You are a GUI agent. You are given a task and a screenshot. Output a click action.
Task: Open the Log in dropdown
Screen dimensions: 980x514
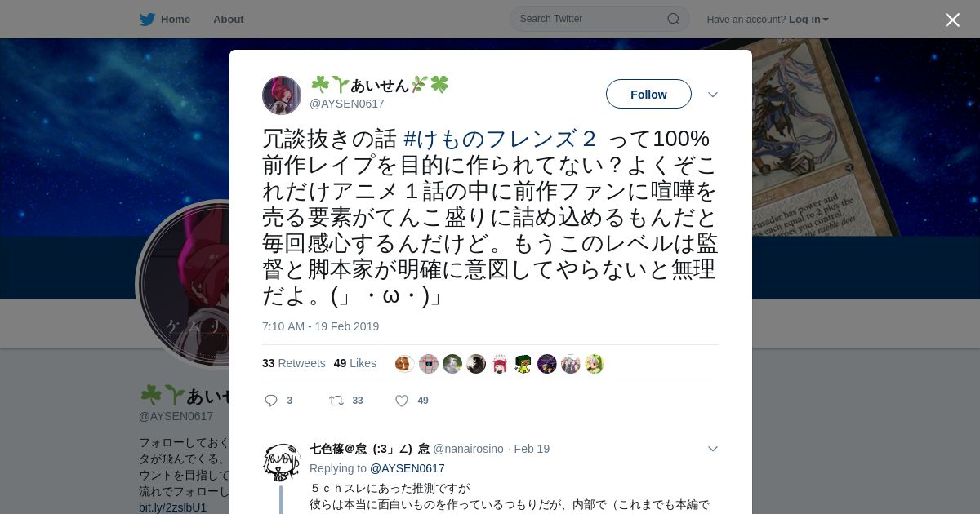808,20
